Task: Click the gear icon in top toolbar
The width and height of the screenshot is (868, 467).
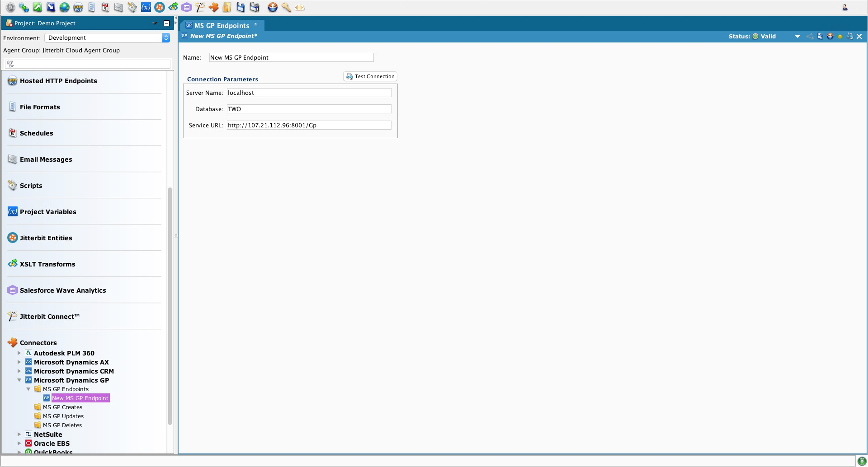Action: [x=10, y=7]
